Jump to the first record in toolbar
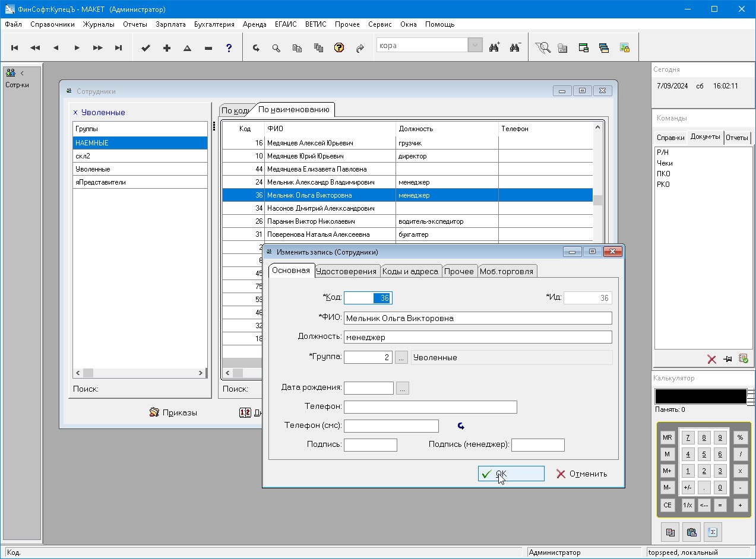The image size is (756, 559). [x=15, y=48]
